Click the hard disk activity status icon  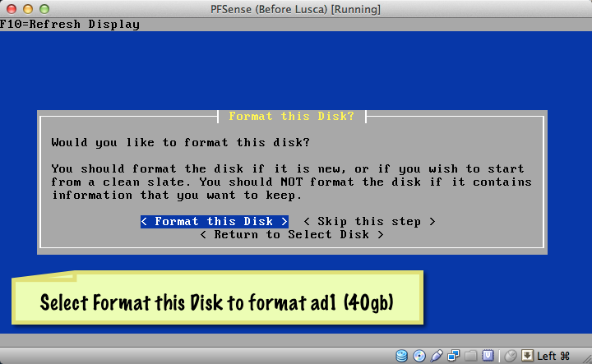tap(402, 355)
